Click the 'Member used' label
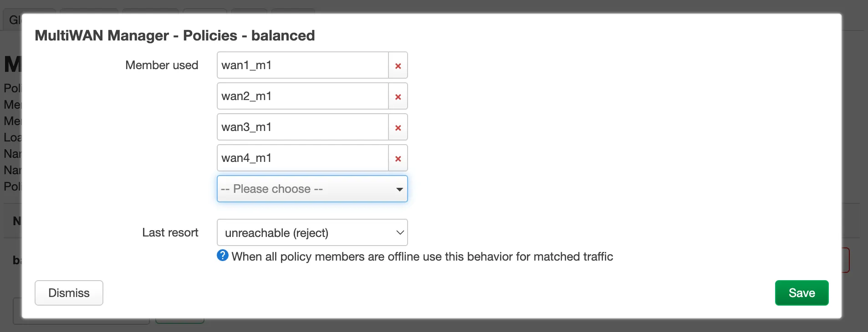Image resolution: width=868 pixels, height=332 pixels. click(162, 65)
